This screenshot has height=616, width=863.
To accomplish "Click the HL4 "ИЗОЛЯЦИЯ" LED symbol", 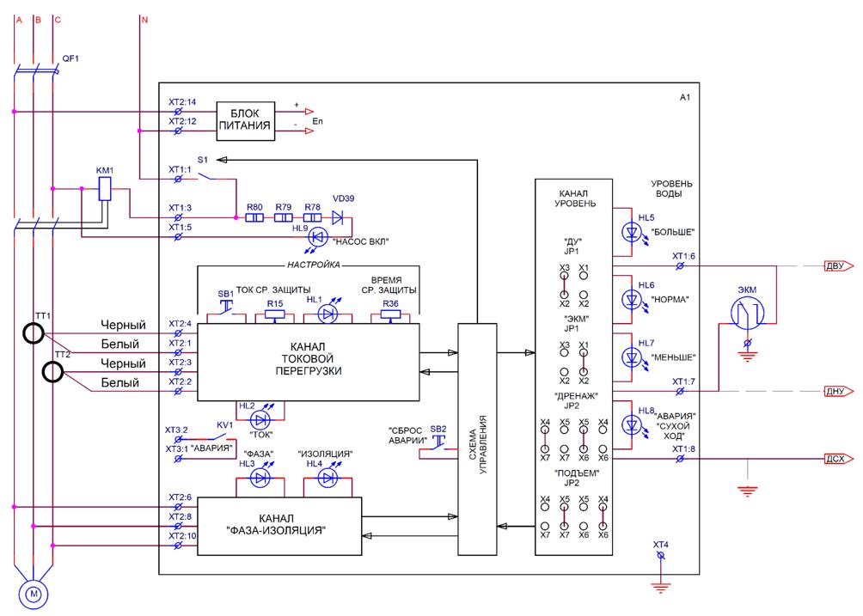I will pyautogui.click(x=326, y=479).
